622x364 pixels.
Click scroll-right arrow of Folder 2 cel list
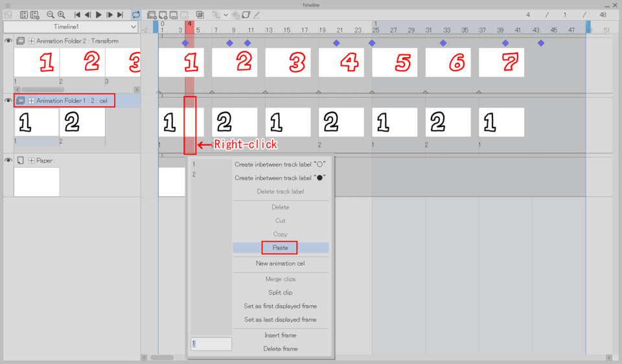coord(137,89)
